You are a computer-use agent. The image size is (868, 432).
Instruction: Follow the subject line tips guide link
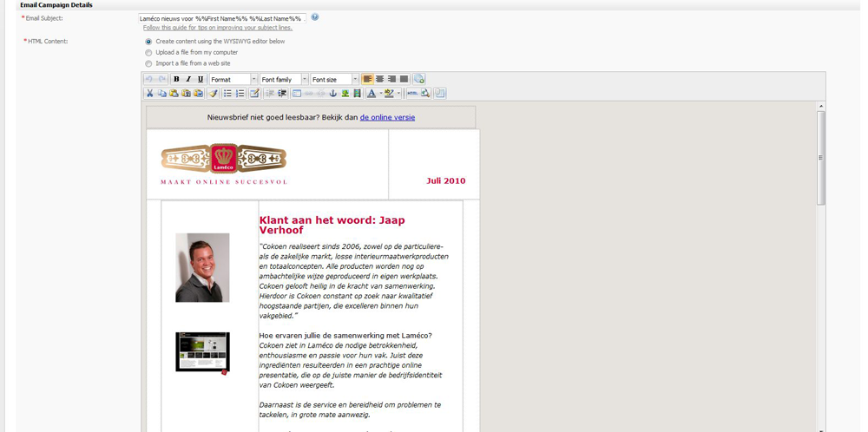click(217, 28)
